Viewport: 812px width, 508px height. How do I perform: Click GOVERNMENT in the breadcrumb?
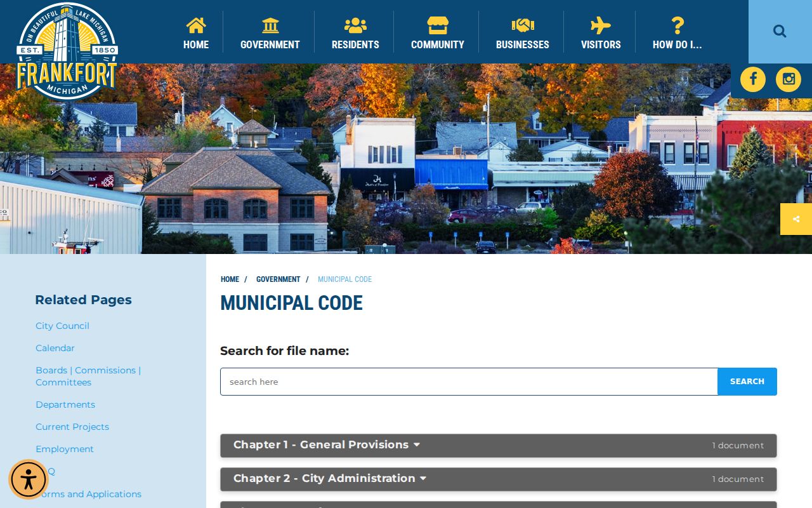click(278, 279)
